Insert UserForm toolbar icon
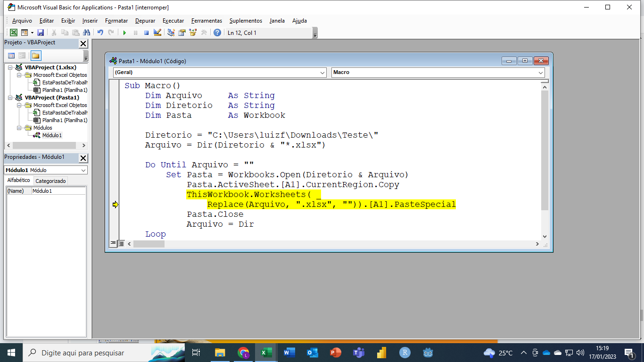 pos(25,33)
